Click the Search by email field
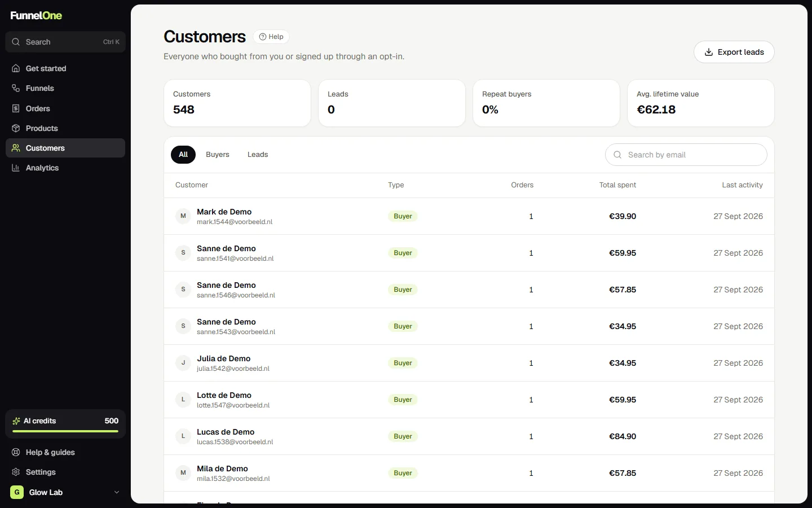 pyautogui.click(x=686, y=155)
